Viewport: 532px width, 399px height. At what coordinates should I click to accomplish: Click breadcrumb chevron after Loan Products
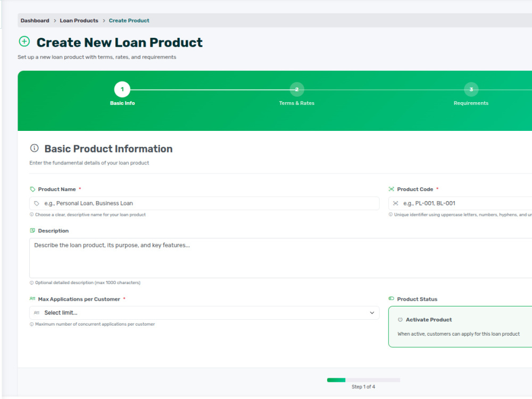(104, 21)
